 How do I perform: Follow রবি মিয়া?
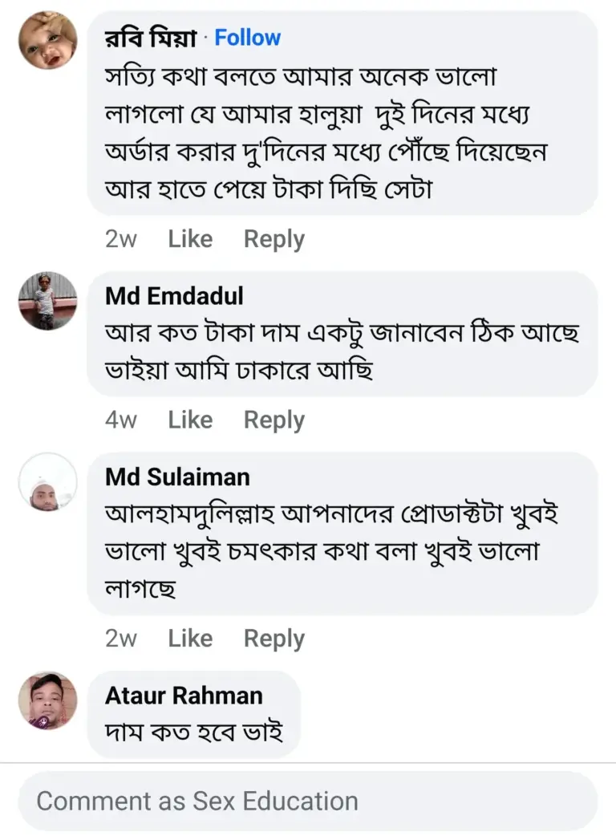pyautogui.click(x=248, y=38)
